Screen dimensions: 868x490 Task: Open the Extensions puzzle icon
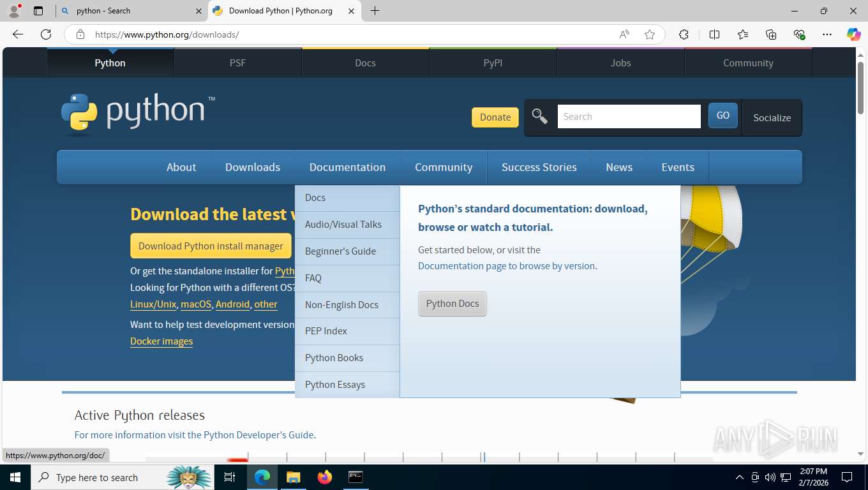tap(684, 34)
